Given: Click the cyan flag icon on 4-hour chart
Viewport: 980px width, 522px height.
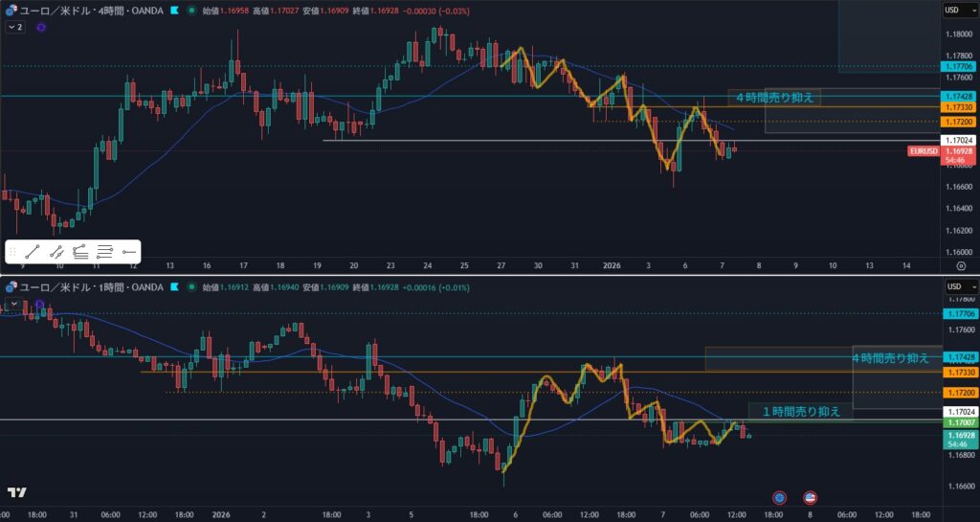Looking at the screenshot, I should click(173, 10).
